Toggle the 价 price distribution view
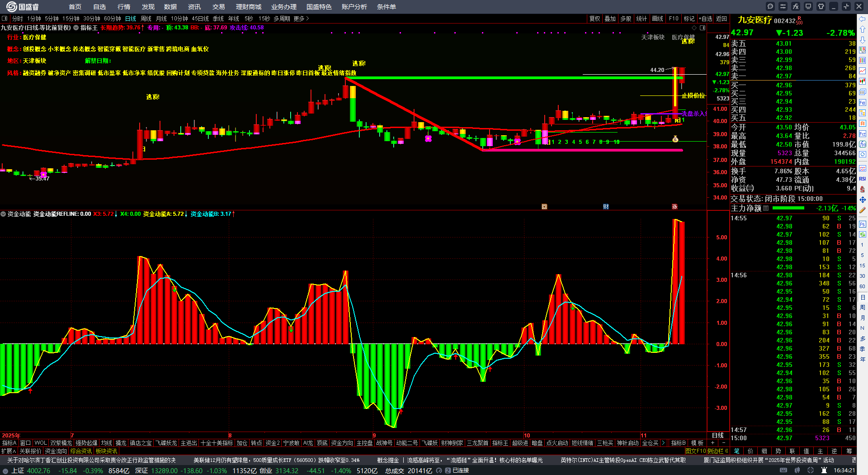The image size is (868, 475). 750,451
